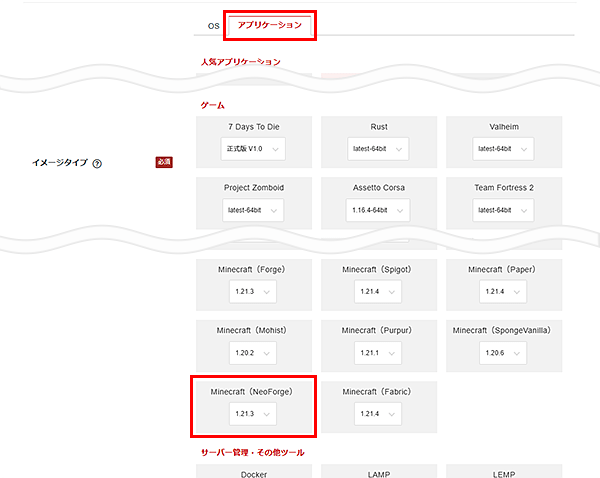Choose the Docker application tile
The image size is (600, 478).
(253, 470)
